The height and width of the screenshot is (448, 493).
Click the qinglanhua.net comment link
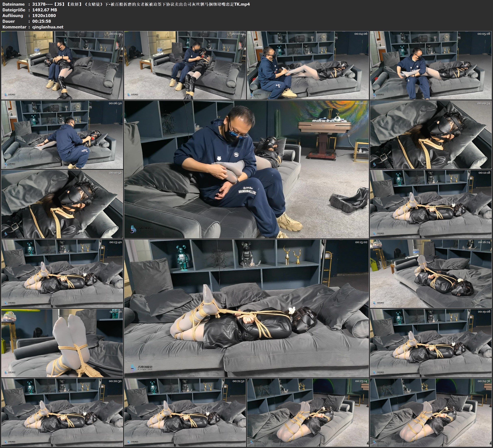[48, 27]
